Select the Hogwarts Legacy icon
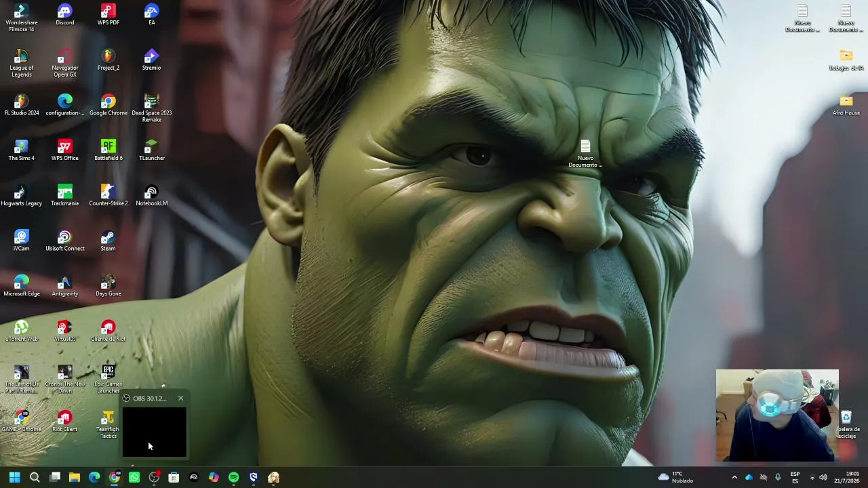This screenshot has height=488, width=868. (x=21, y=196)
